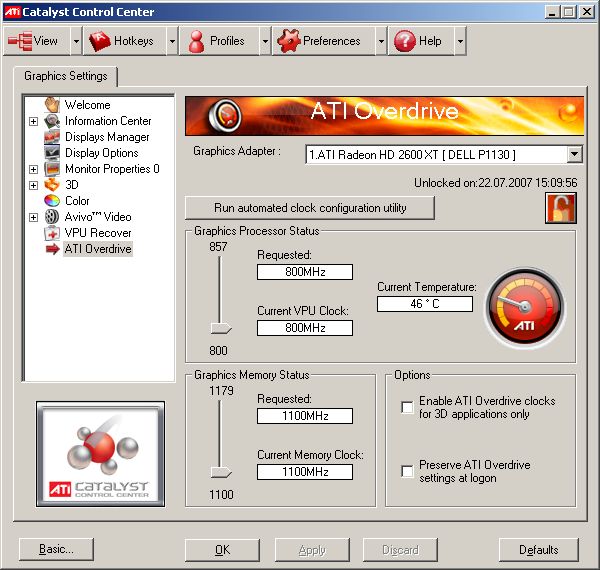The height and width of the screenshot is (570, 600).
Task: Switch to Basic view
Action: tap(56, 550)
